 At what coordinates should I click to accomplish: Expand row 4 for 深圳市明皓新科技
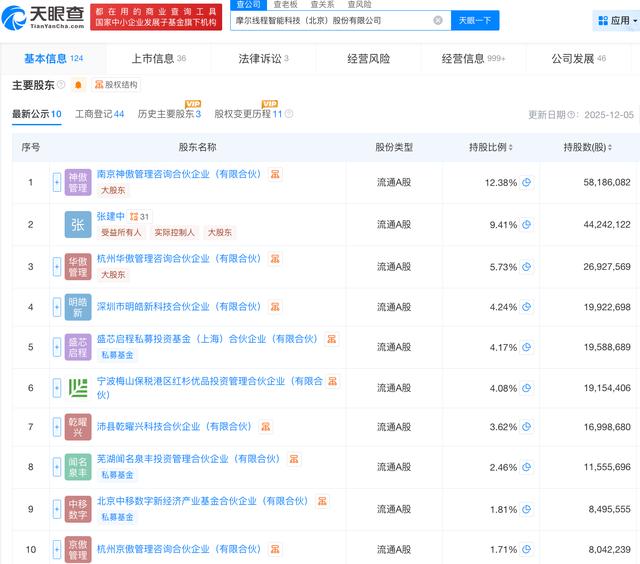(57, 307)
